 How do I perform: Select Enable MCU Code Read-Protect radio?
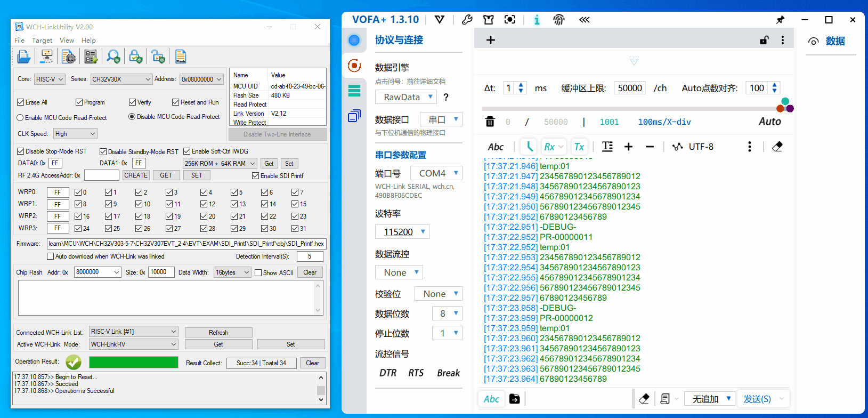coord(20,118)
